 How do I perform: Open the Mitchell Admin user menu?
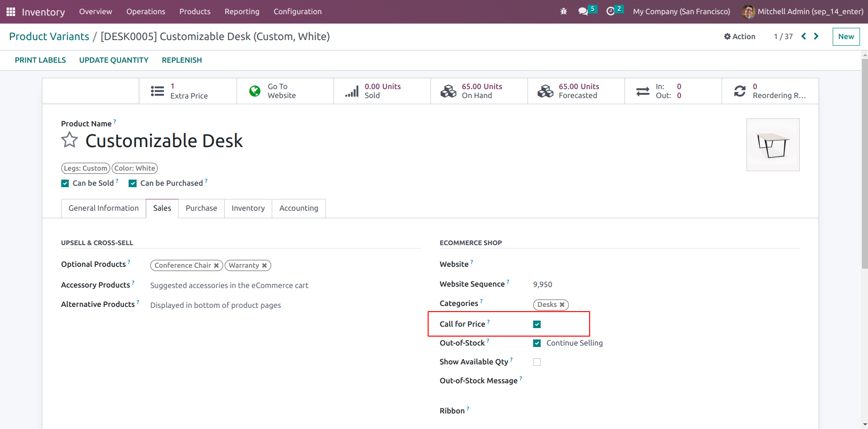click(x=803, y=12)
